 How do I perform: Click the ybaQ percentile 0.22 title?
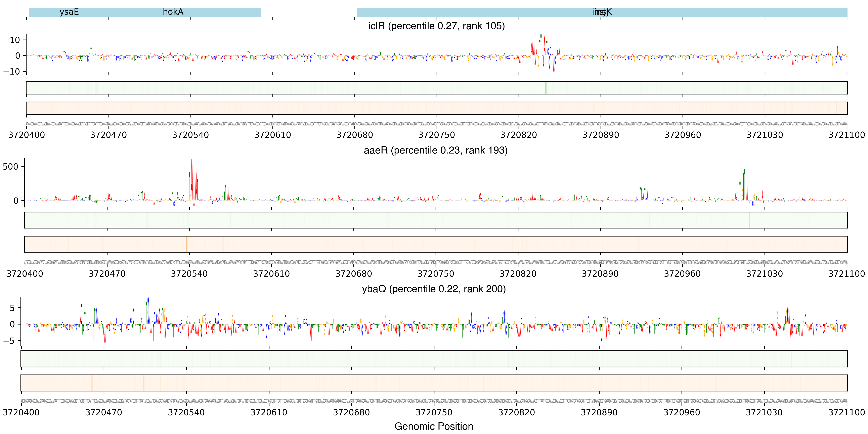click(434, 289)
